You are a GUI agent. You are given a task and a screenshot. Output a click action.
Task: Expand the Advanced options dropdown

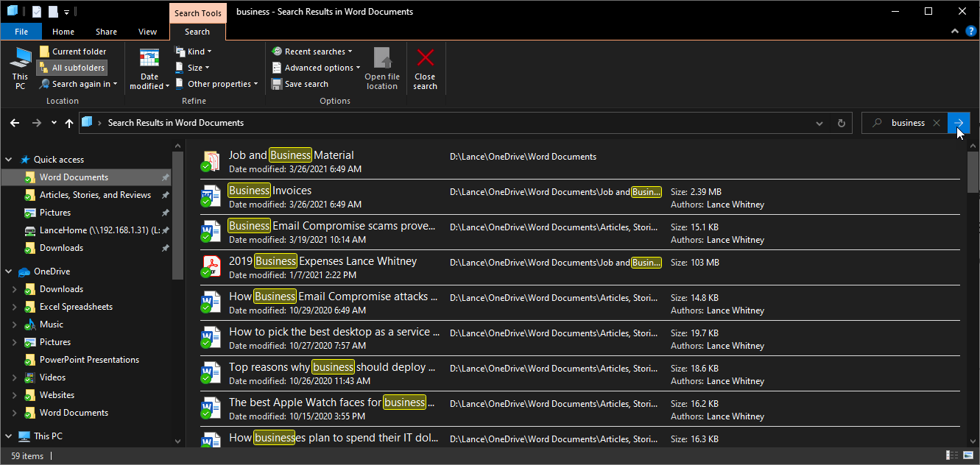click(x=316, y=68)
